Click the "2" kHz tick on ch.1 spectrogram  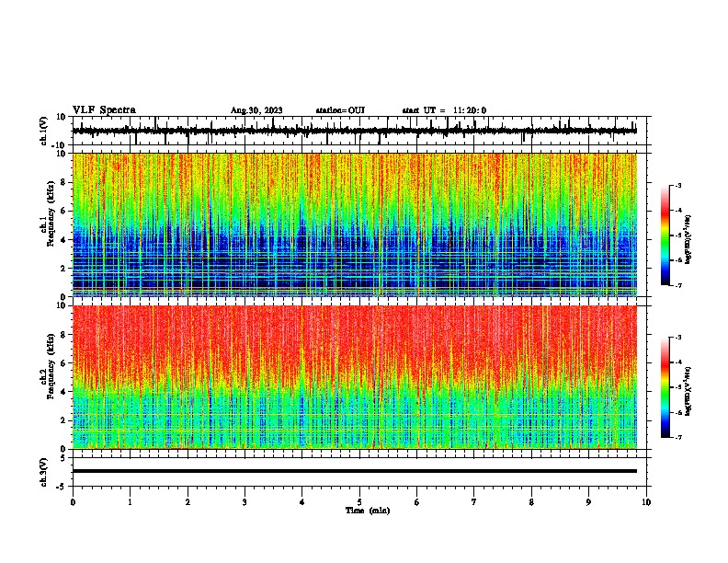click(63, 268)
